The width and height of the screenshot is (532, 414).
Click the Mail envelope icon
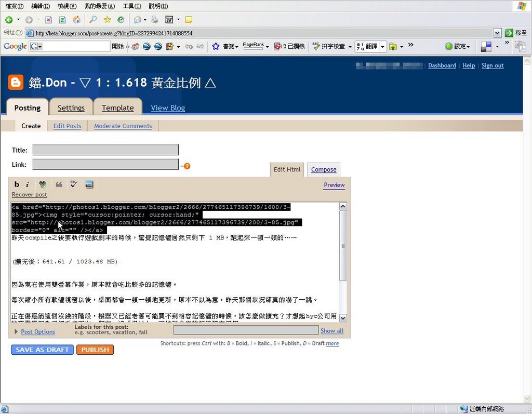coord(137,20)
